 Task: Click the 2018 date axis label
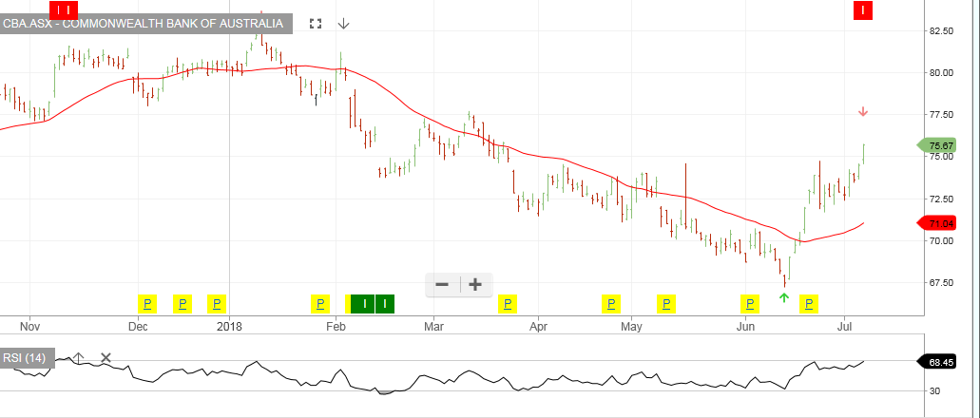coord(229,326)
